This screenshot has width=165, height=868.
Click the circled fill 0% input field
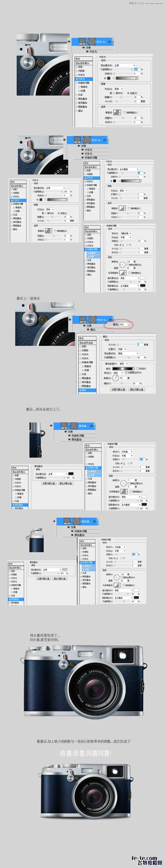tap(124, 324)
